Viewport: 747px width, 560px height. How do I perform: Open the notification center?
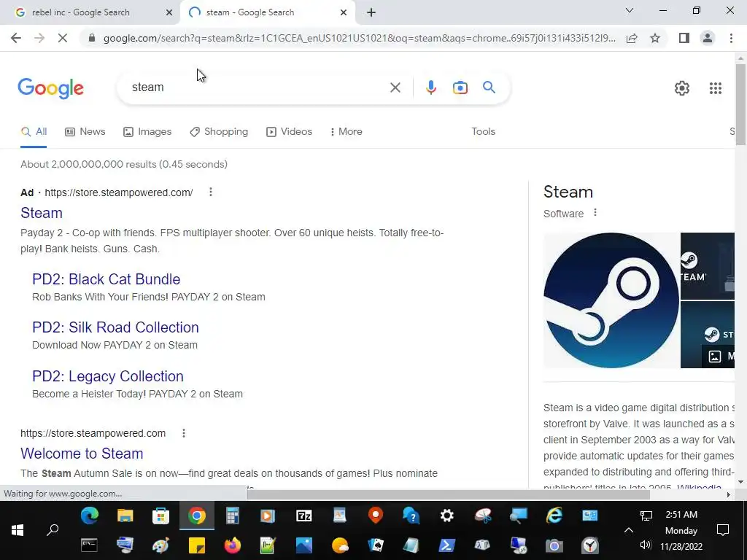click(x=723, y=530)
